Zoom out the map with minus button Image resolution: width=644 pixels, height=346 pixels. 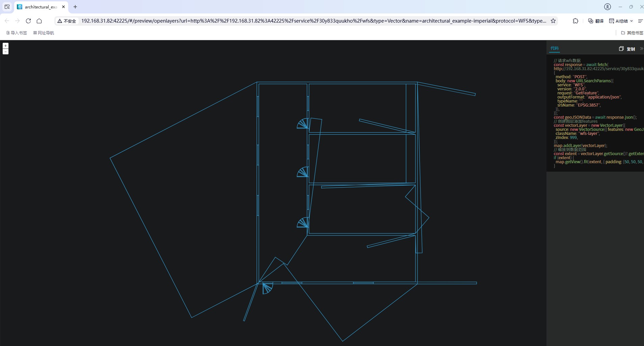(x=5, y=52)
